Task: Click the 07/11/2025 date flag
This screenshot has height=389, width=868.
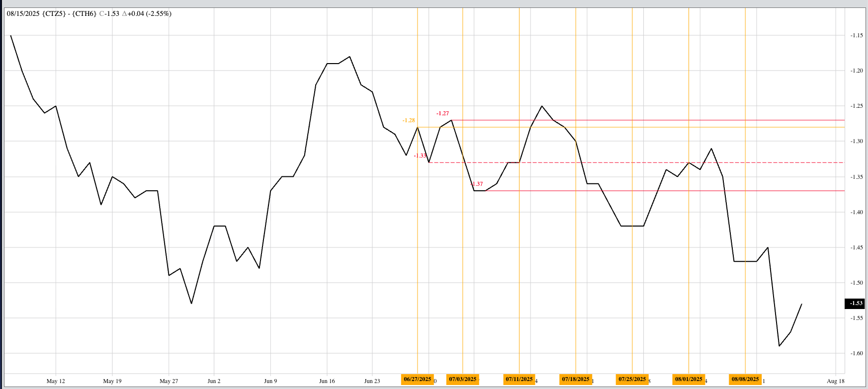Action: [519, 379]
